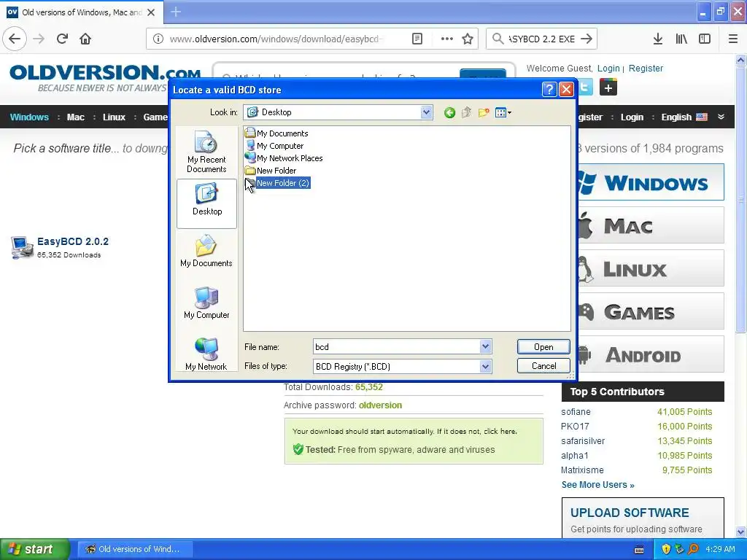Open Login in the dark nav bar
747x560 pixels.
pyautogui.click(x=632, y=117)
